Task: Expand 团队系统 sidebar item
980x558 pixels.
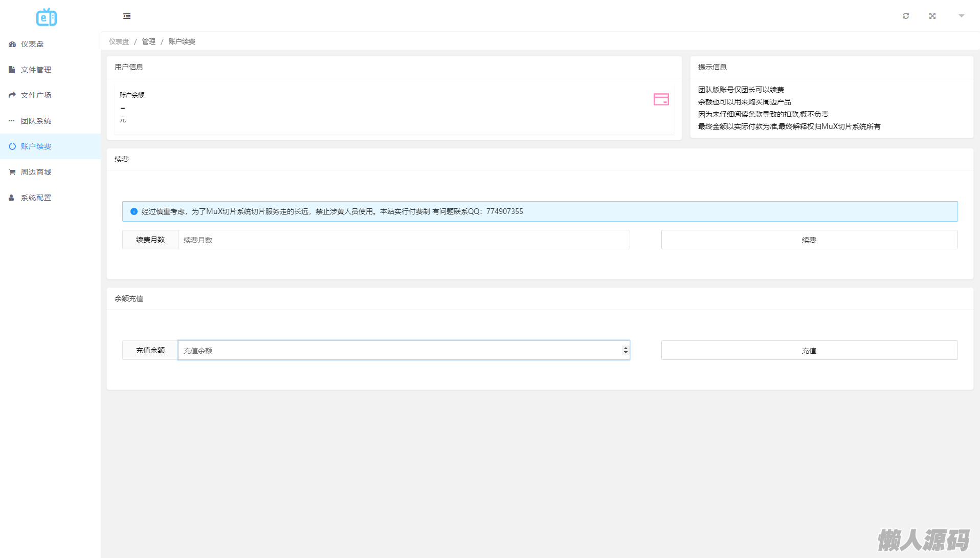Action: (x=36, y=121)
